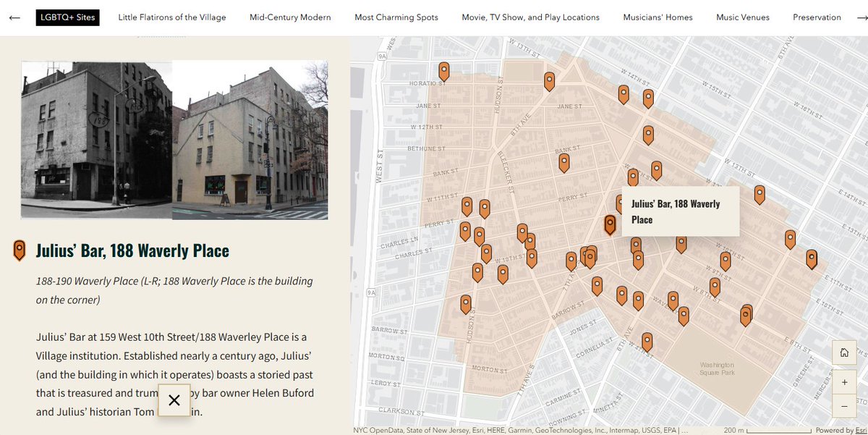Image resolution: width=868 pixels, height=435 pixels.
Task: Click the historic Julius' Bar photo
Action: pyautogui.click(x=97, y=139)
